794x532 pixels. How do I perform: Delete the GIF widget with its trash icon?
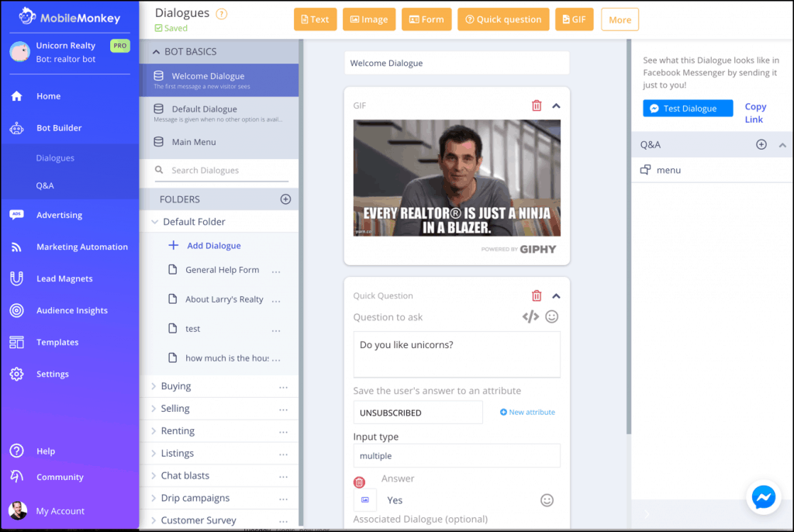pos(536,105)
